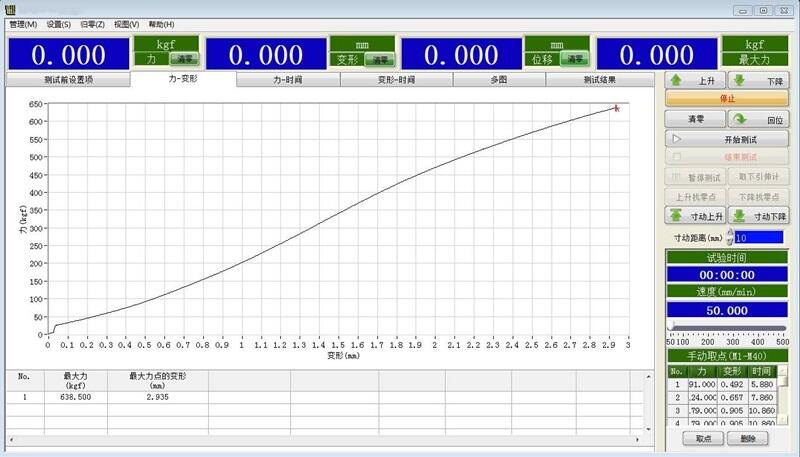Click the 删除 delete button
The width and height of the screenshot is (800, 457).
[x=748, y=438]
